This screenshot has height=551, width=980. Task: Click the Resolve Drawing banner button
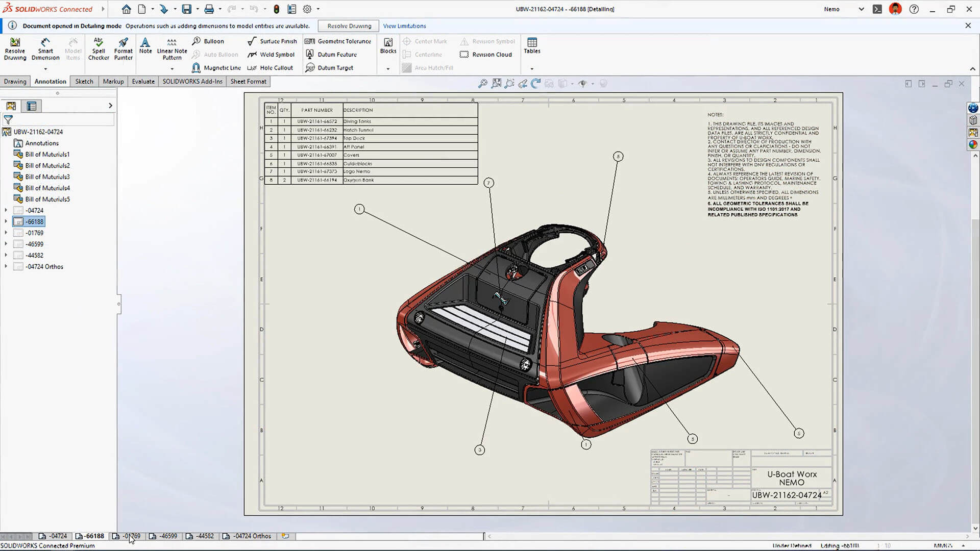(349, 26)
